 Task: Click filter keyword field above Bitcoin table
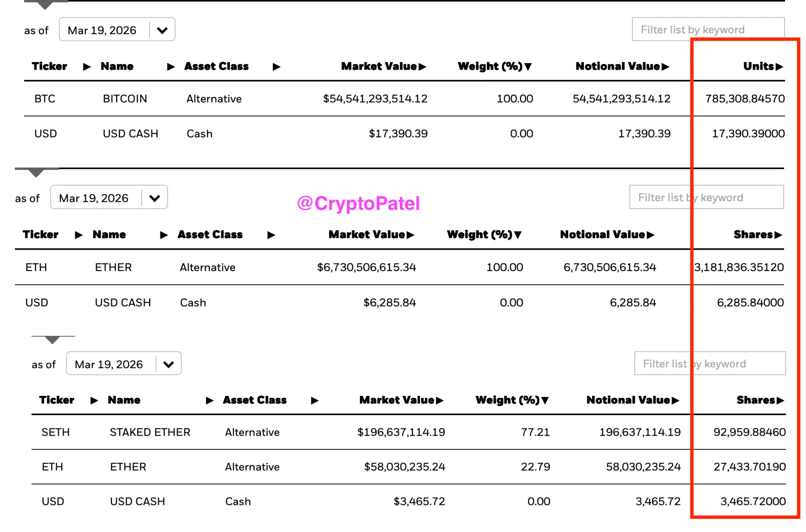click(708, 29)
